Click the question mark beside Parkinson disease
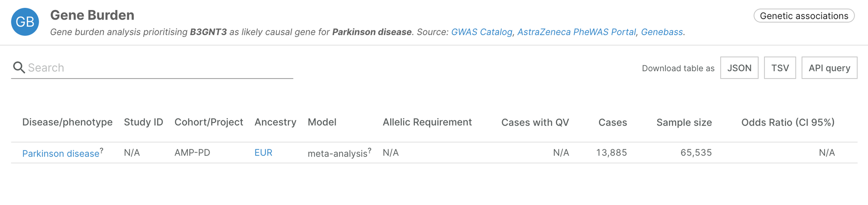This screenshot has width=868, height=205. coord(102,150)
